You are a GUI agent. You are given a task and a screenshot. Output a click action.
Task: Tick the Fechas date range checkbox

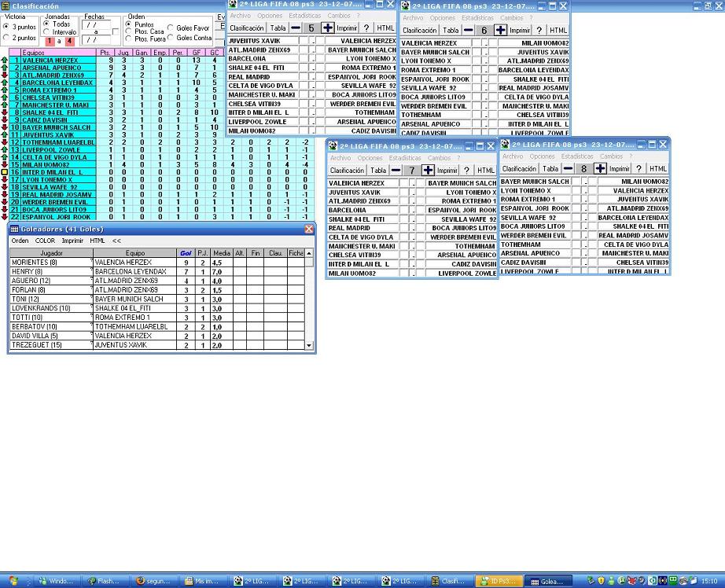click(x=116, y=32)
